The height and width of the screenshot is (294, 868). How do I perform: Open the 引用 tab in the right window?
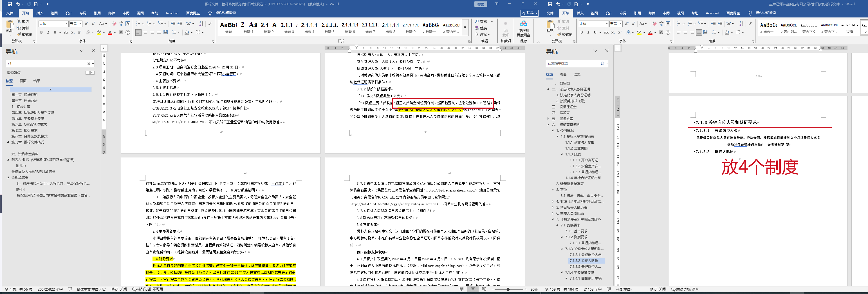click(638, 13)
